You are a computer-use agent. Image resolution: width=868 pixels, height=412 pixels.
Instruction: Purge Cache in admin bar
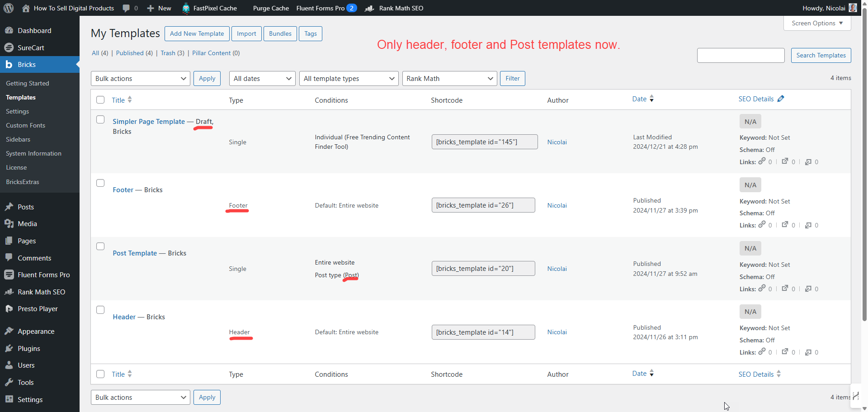click(271, 8)
